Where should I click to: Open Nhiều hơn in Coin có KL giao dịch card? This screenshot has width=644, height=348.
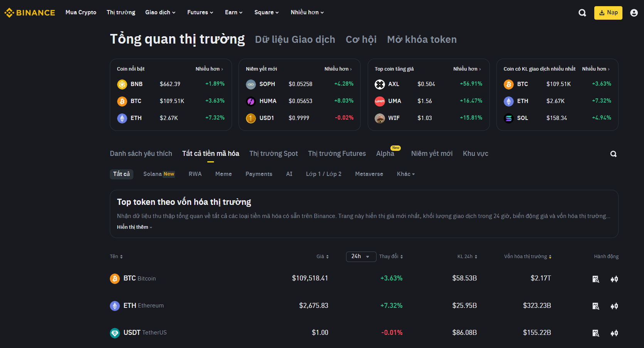pos(596,69)
